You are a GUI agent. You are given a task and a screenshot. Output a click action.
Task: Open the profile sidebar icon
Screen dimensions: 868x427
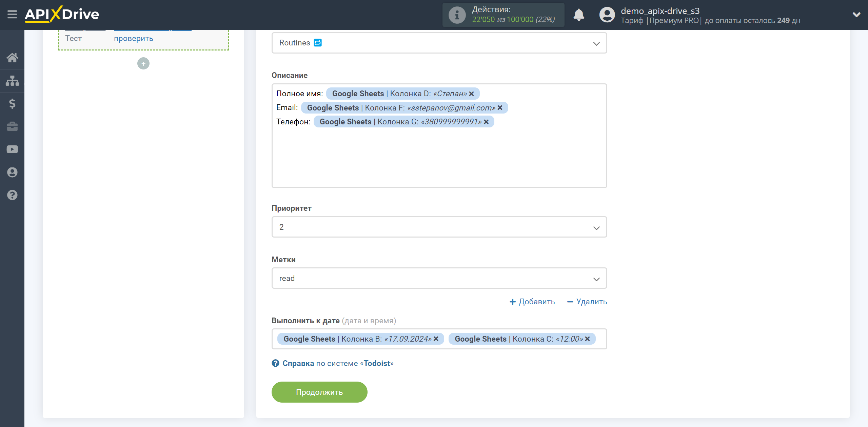(x=12, y=172)
